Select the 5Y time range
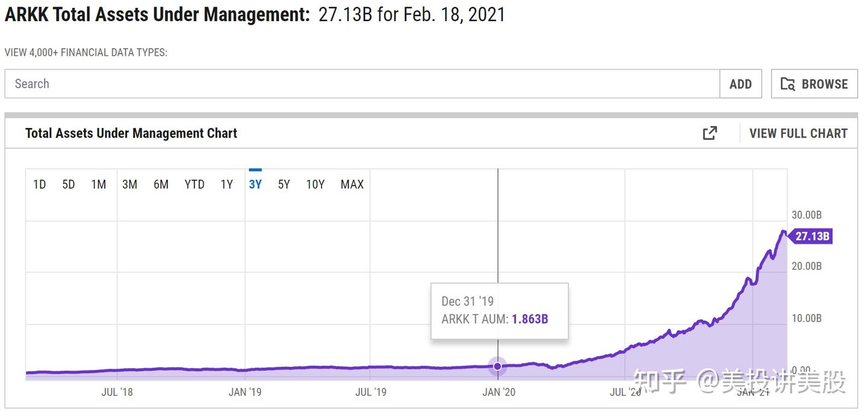Screen dimensions: 868x417 (284, 185)
